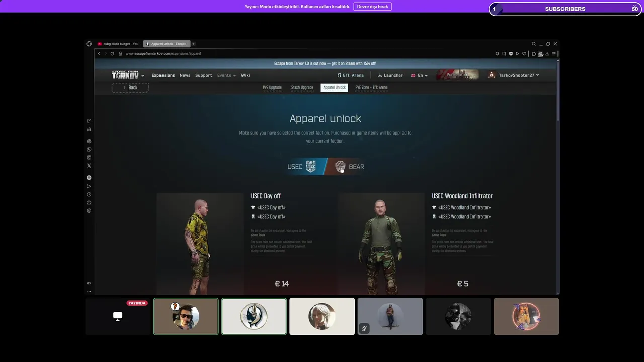Click the heart bookmark icon in toolbar

coord(524,54)
